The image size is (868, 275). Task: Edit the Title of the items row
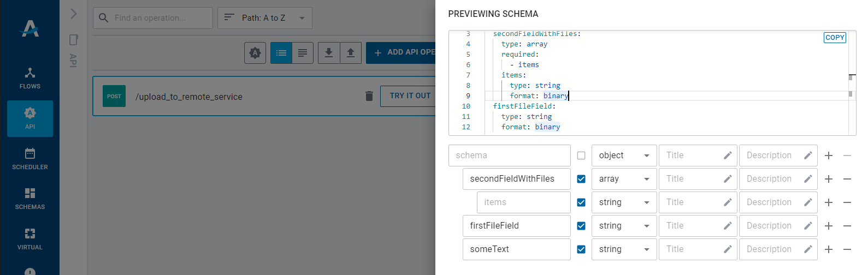(x=698, y=202)
